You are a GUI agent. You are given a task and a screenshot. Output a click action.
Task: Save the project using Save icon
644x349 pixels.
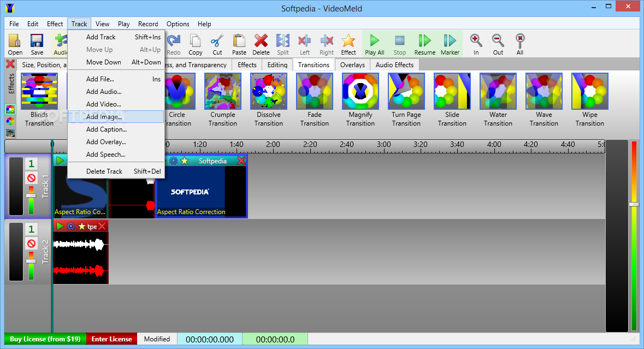click(37, 44)
